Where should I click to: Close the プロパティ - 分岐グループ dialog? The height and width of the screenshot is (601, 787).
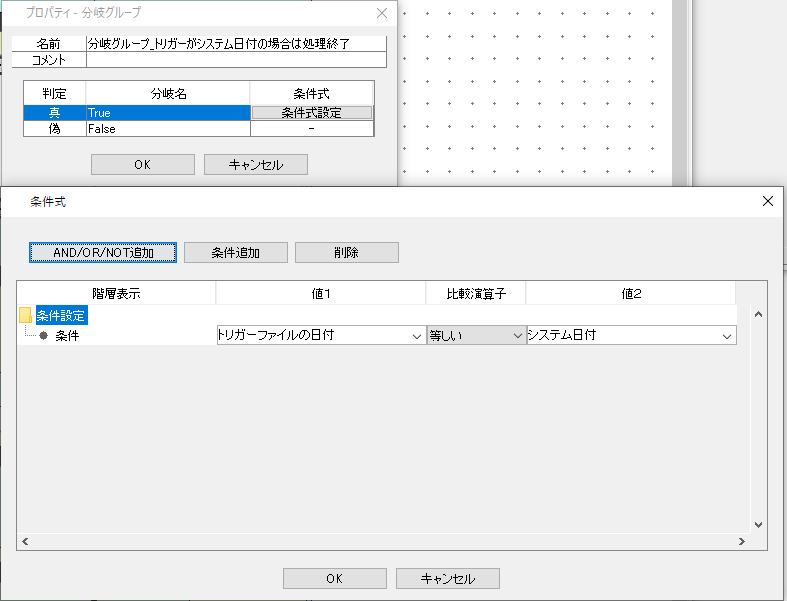click(381, 13)
